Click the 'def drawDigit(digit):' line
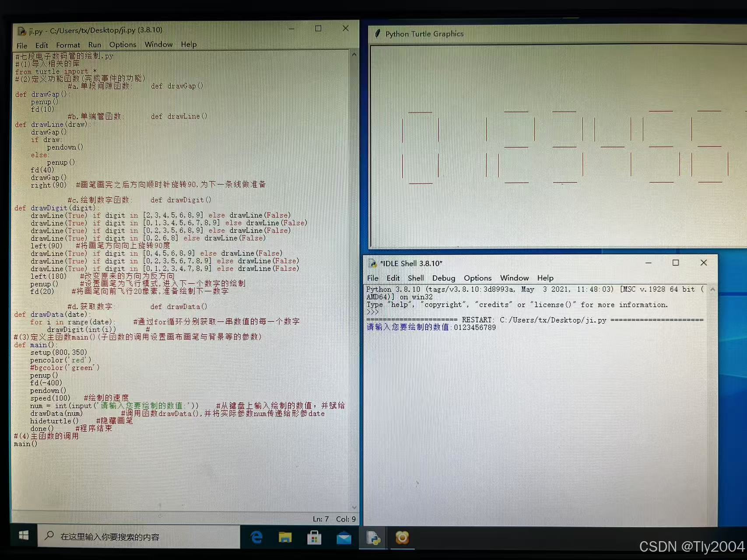747x560 pixels. click(57, 208)
